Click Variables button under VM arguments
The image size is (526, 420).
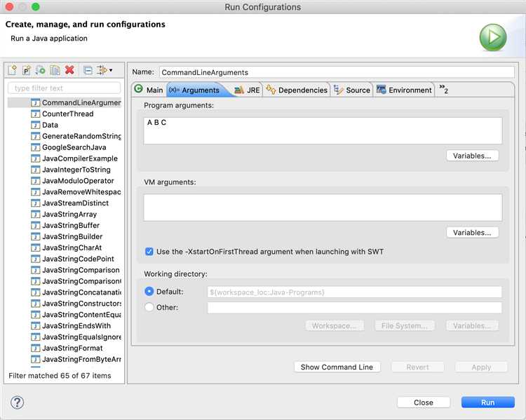click(472, 233)
